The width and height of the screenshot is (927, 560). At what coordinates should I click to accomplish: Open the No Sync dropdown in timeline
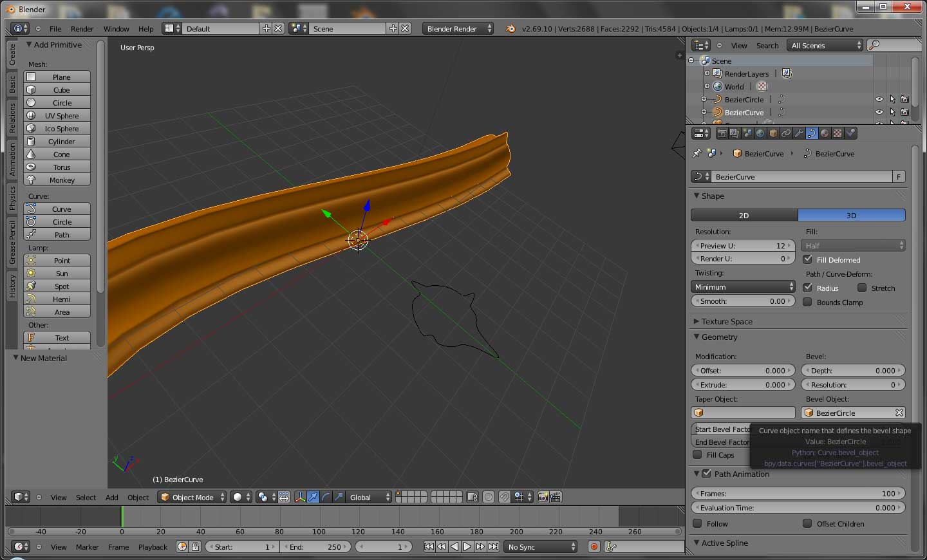coord(541,546)
